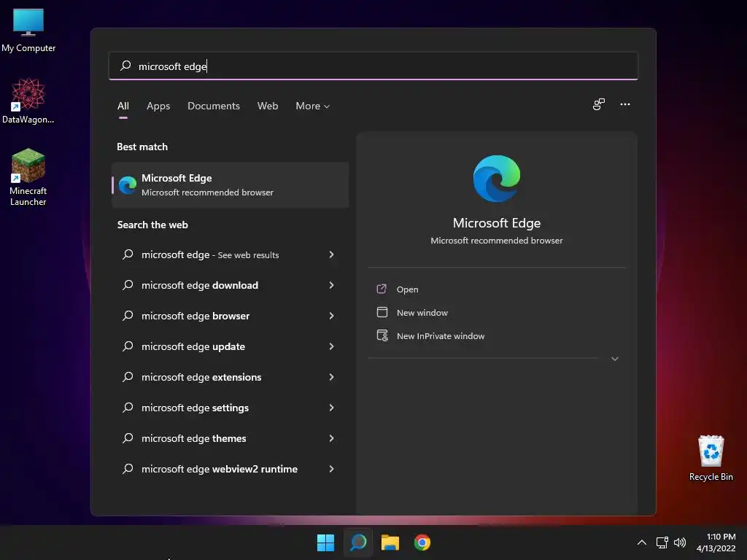
Task: Expand arrow for 'microsoft edge extensions'
Action: (332, 377)
